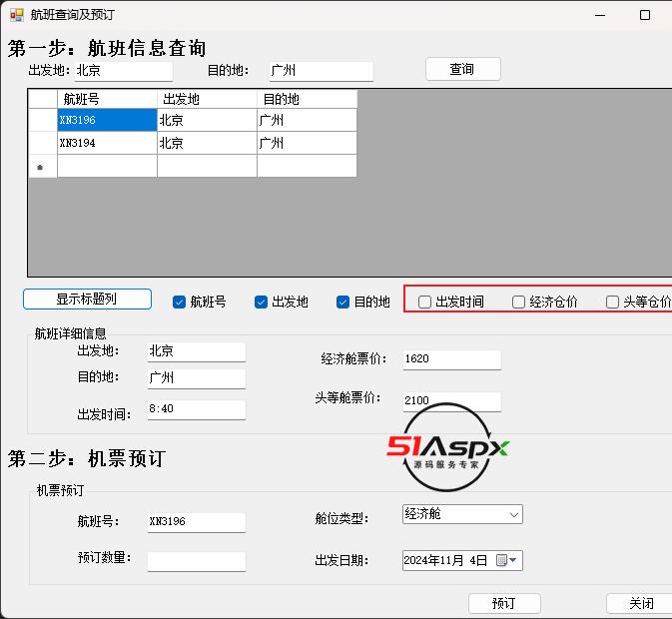Click the 出发地 search input at top
Image resolution: width=672 pixels, height=619 pixels.
click(x=123, y=71)
